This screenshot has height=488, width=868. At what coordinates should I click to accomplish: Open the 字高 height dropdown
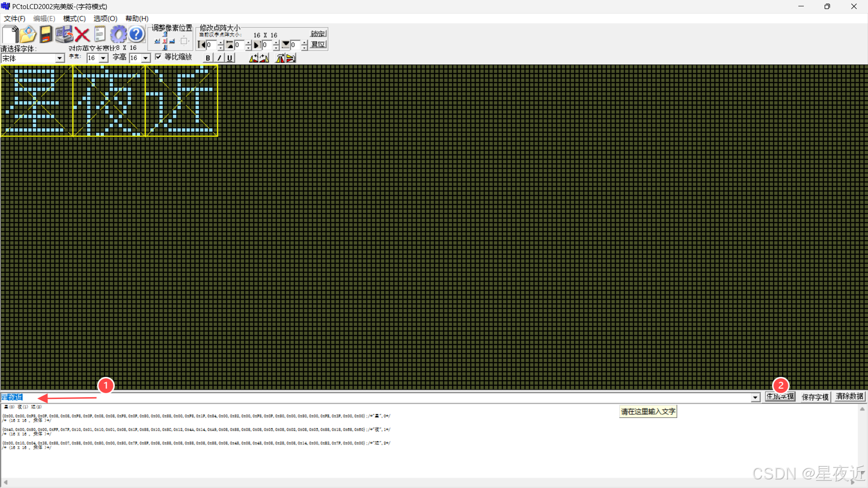point(146,58)
